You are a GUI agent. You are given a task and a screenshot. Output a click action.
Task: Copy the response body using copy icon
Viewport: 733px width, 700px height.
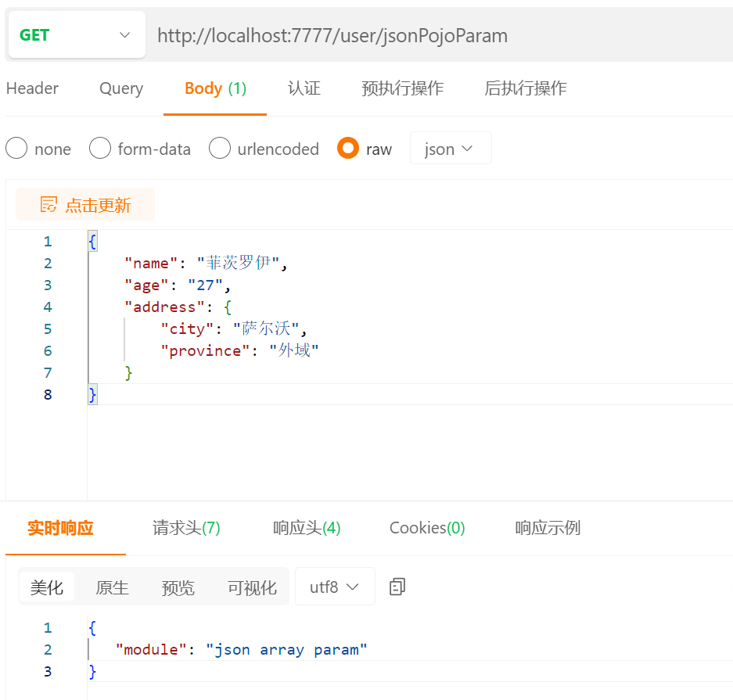click(x=397, y=587)
